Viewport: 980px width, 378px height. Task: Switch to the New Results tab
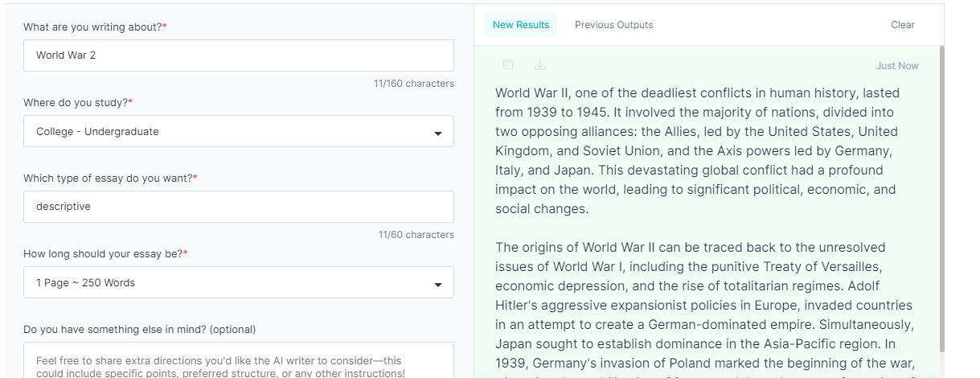tap(521, 25)
